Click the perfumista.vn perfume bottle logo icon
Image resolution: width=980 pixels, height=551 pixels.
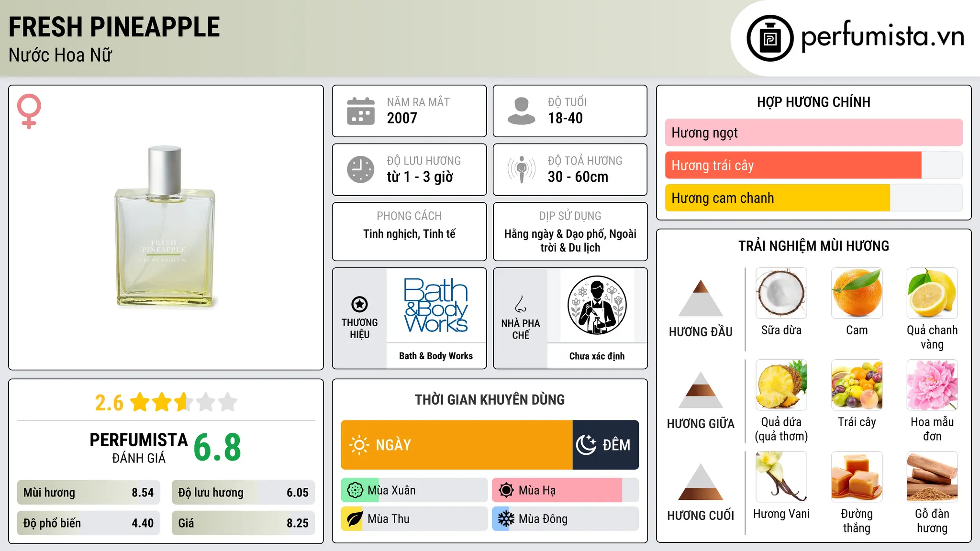pos(770,38)
